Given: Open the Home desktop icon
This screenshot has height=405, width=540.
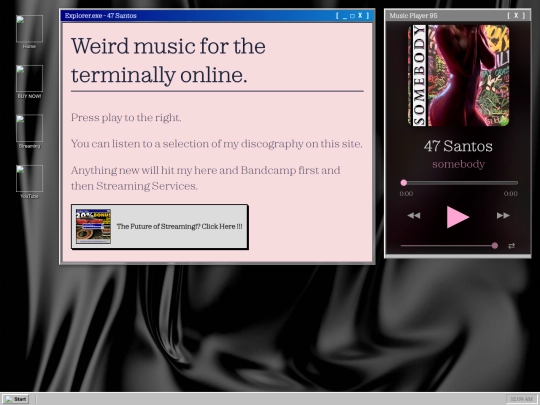Looking at the screenshot, I should coord(29,32).
